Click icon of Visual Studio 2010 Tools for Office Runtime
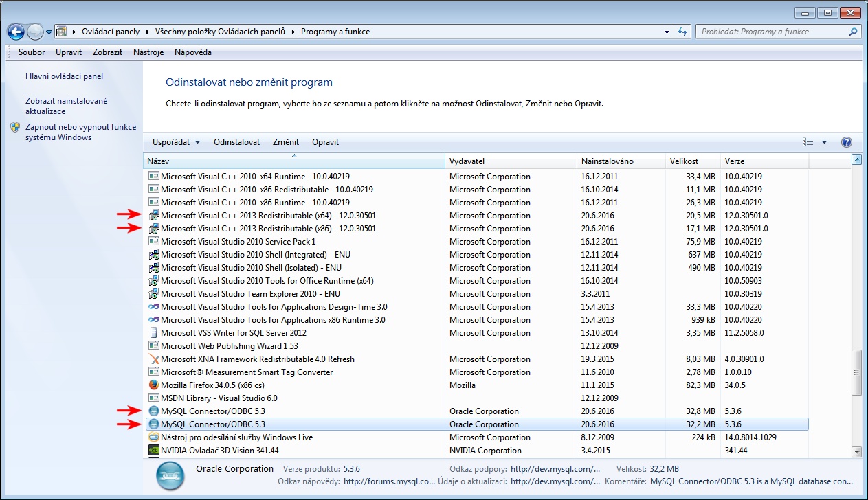This screenshot has width=868, height=500. [x=154, y=281]
